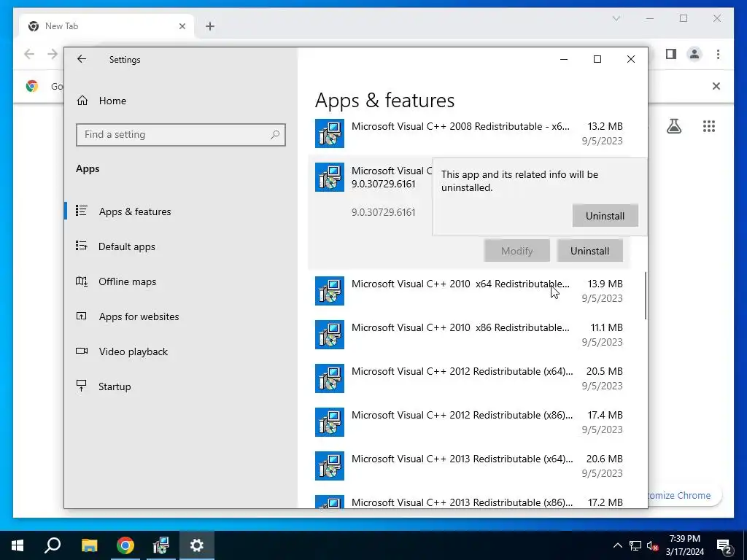Open File Explorer from the taskbar

(89, 545)
